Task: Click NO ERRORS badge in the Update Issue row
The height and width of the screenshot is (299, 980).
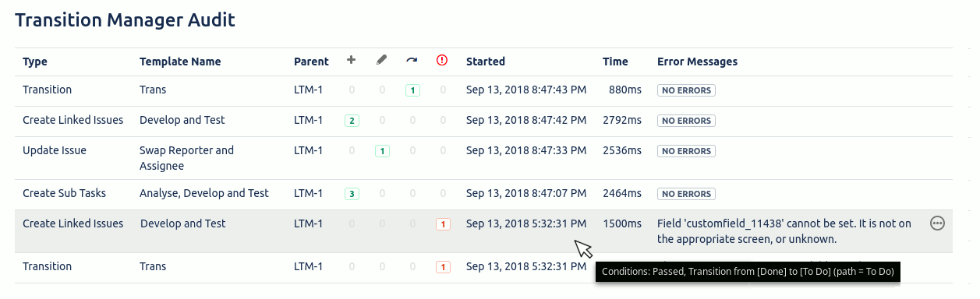Action: pyautogui.click(x=686, y=151)
